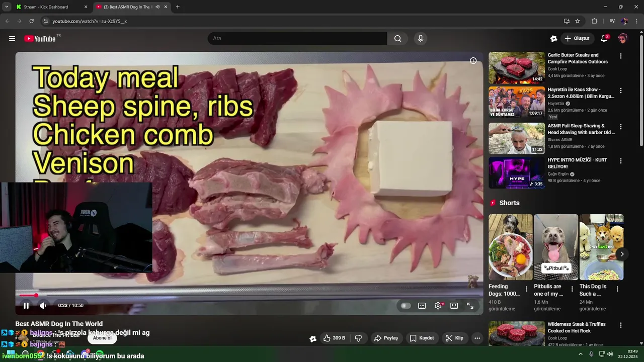Like the video with 309 B likes
Screen dimensions: 644x362
point(334,338)
